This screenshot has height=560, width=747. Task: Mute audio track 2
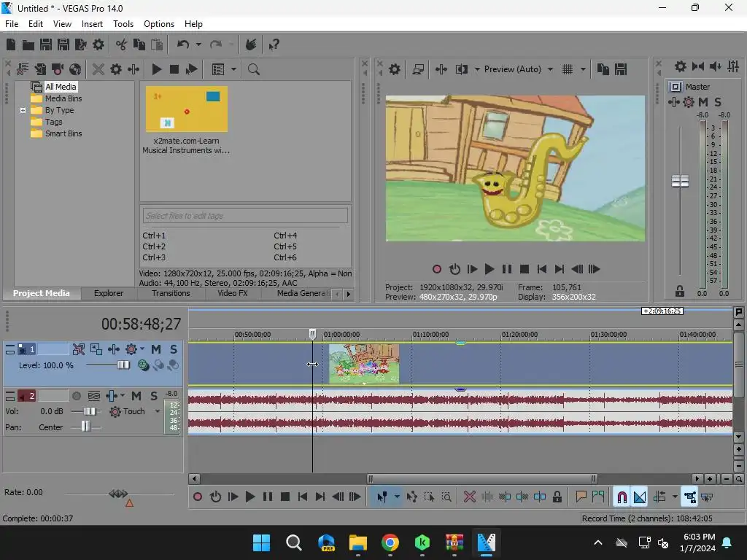136,396
